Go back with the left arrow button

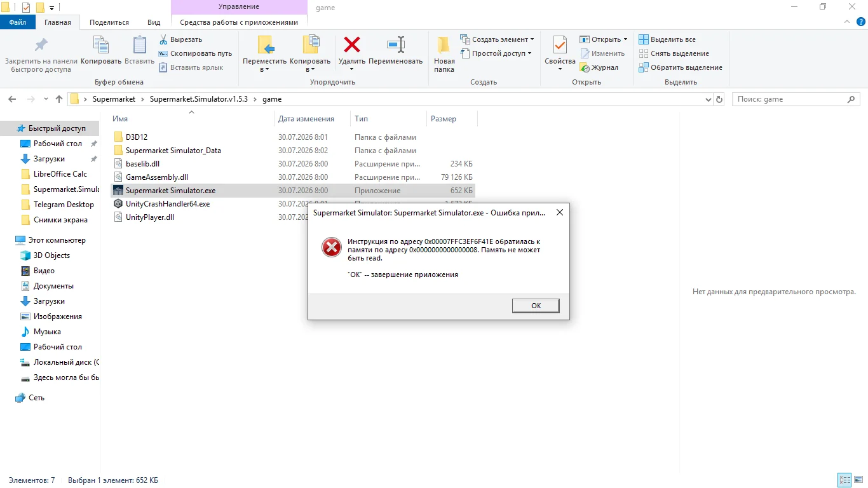pyautogui.click(x=12, y=99)
